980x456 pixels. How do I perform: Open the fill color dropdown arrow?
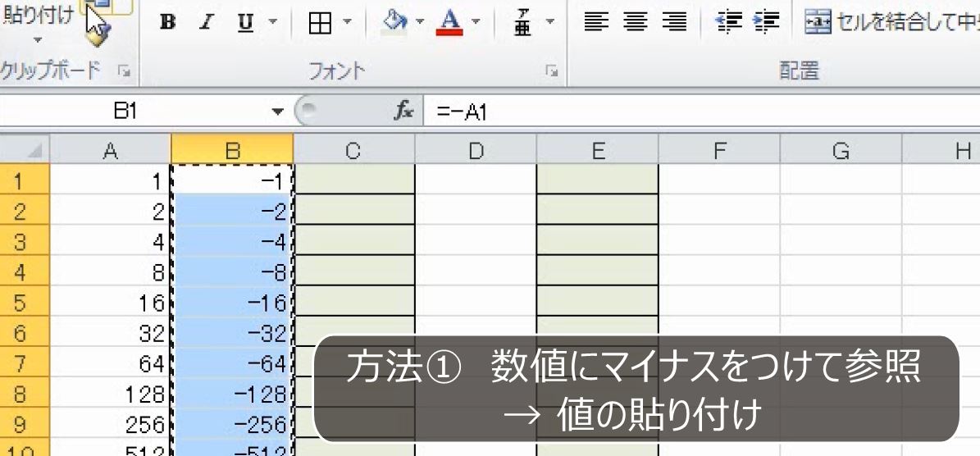tap(420, 22)
